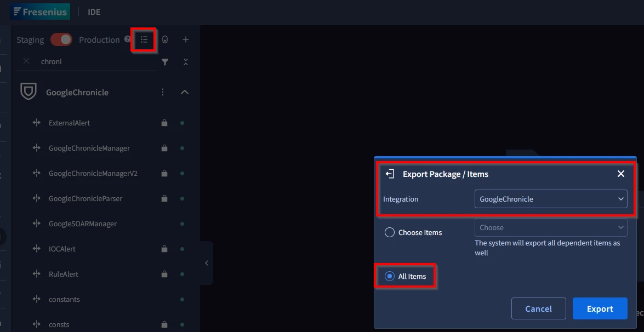The width and height of the screenshot is (644, 332).
Task: Click the lock icon on GoogleChronicleManager row
Action: click(x=164, y=148)
